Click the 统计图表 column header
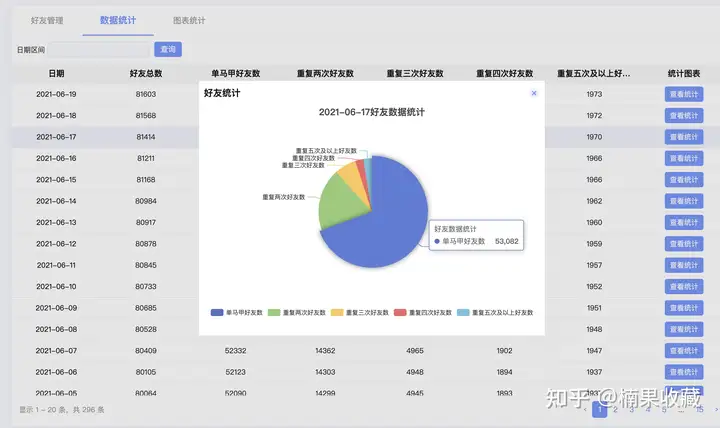The width and height of the screenshot is (720, 428). [684, 73]
